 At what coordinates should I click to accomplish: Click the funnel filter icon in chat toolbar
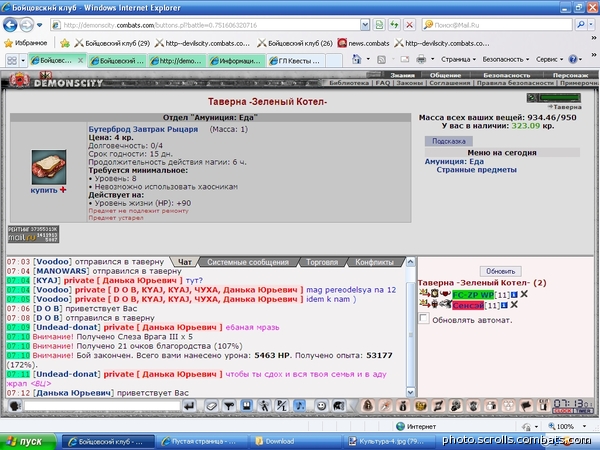[229, 406]
